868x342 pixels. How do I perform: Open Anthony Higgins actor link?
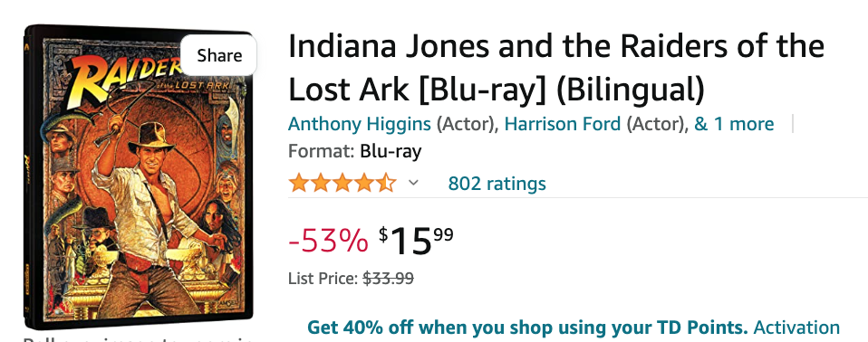[360, 124]
